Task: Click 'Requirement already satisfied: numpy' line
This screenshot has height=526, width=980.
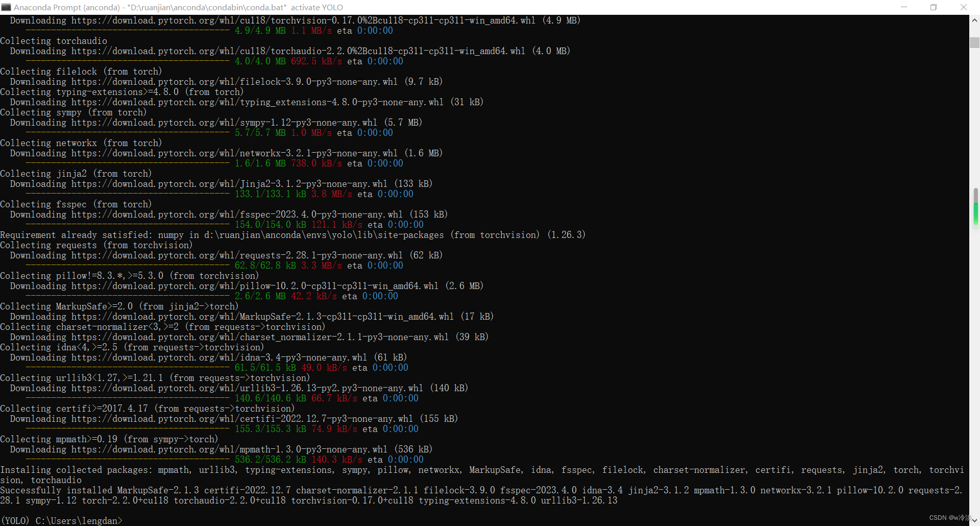Action: (x=293, y=235)
